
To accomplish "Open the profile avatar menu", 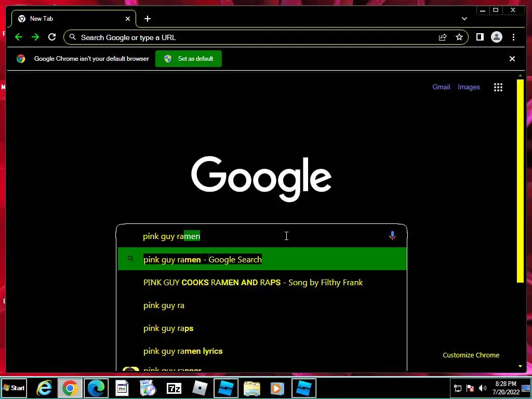I will click(x=496, y=37).
